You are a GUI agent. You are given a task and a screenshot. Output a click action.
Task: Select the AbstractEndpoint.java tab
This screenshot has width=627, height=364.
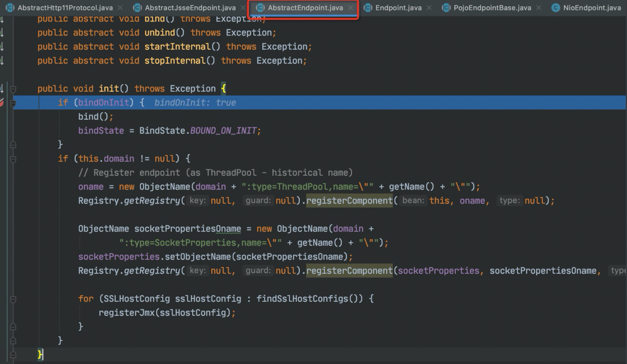(305, 7)
